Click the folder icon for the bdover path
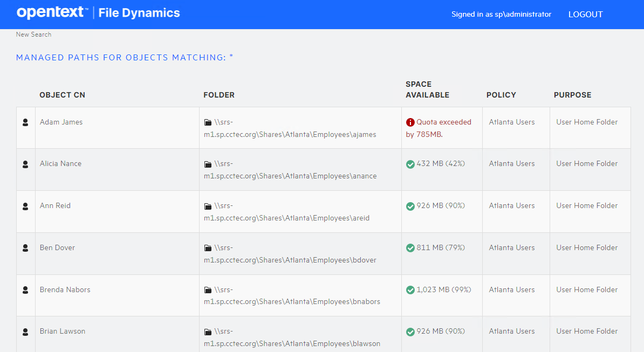The image size is (644, 352). pyautogui.click(x=208, y=248)
